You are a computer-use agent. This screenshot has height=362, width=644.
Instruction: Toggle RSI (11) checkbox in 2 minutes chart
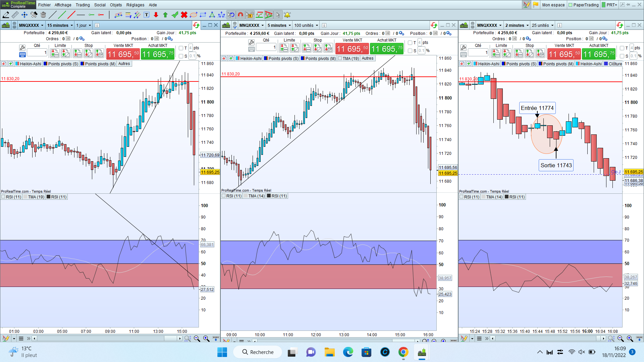(462, 197)
